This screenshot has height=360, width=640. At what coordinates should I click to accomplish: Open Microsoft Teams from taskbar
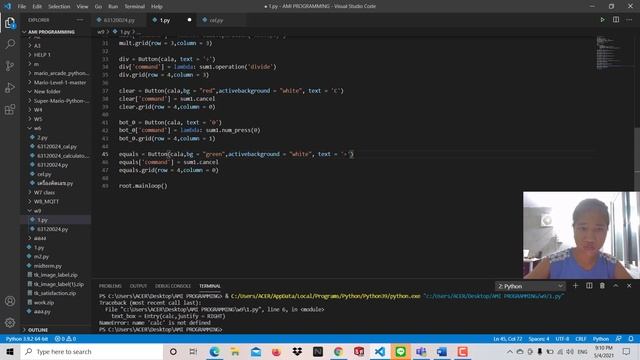coord(421,351)
